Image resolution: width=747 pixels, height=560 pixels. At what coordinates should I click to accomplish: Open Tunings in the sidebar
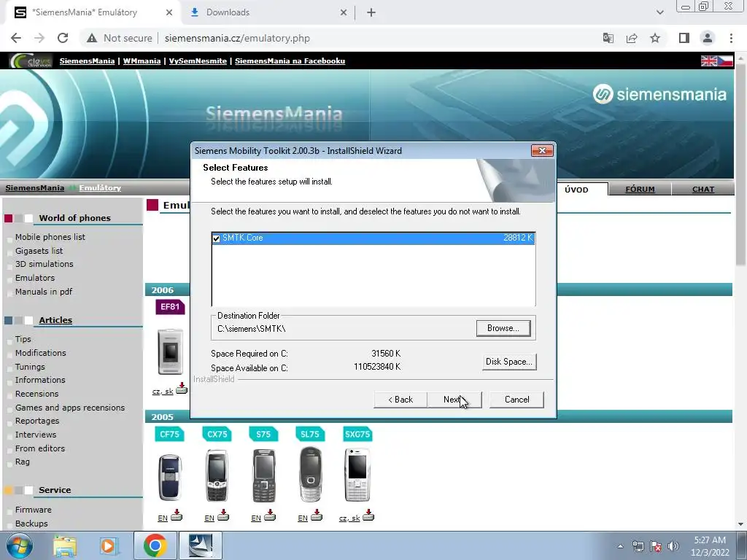30,367
